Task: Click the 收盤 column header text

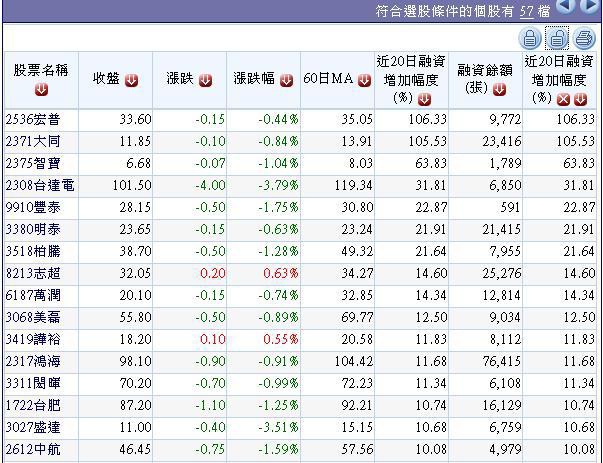Action: pyautogui.click(x=107, y=79)
